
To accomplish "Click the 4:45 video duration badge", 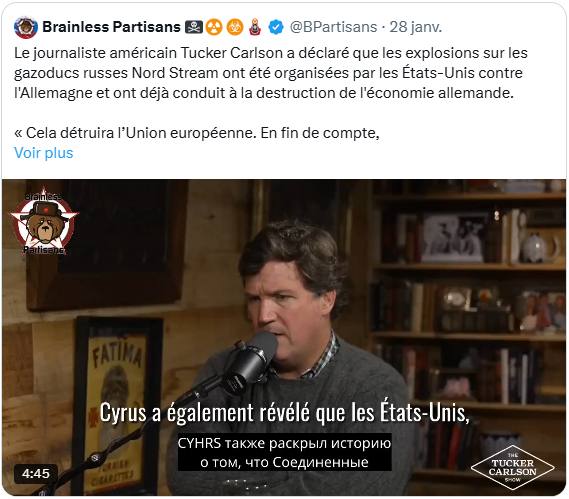I will [x=36, y=474].
